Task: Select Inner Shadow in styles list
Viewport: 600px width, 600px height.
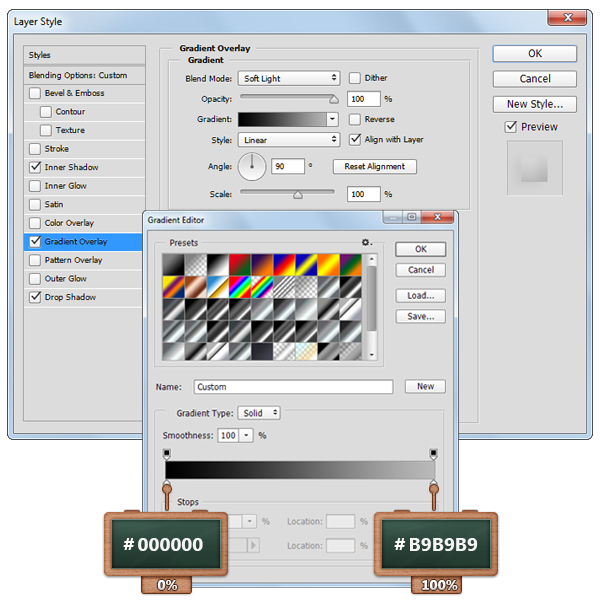Action: click(71, 167)
